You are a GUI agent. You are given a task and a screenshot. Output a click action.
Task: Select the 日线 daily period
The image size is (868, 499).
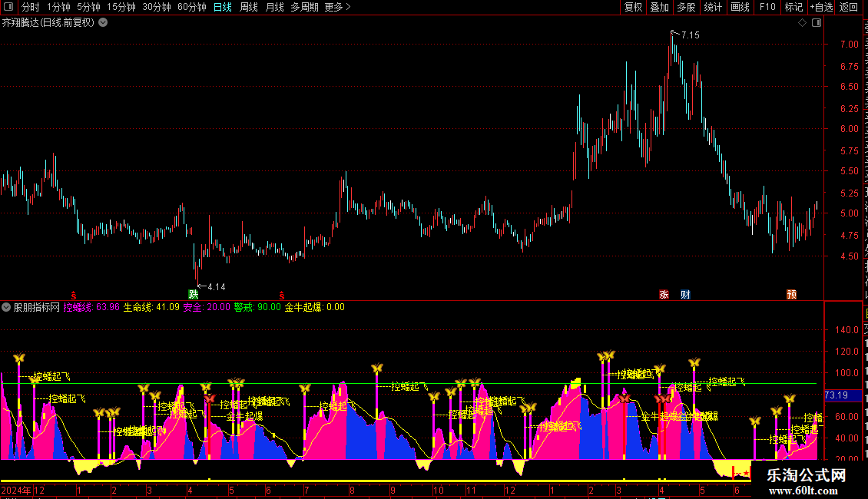[x=223, y=7]
